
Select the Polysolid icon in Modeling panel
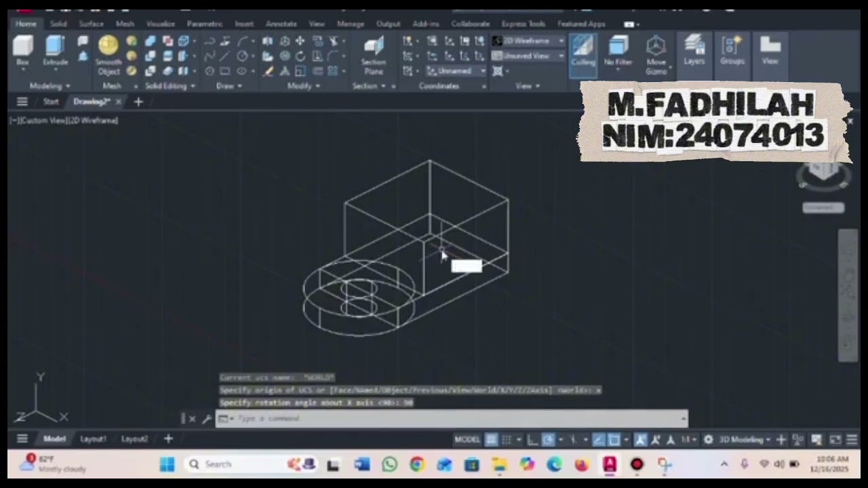83,41
